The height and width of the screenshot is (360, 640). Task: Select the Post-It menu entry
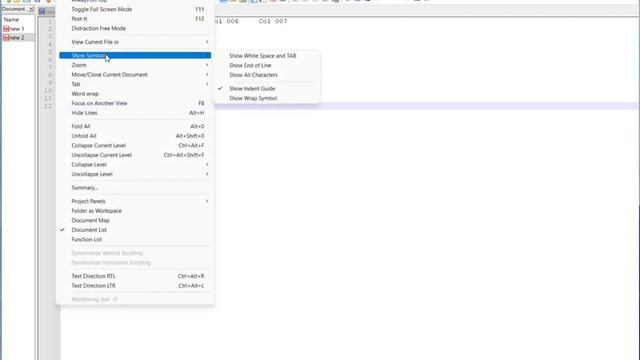click(x=135, y=19)
